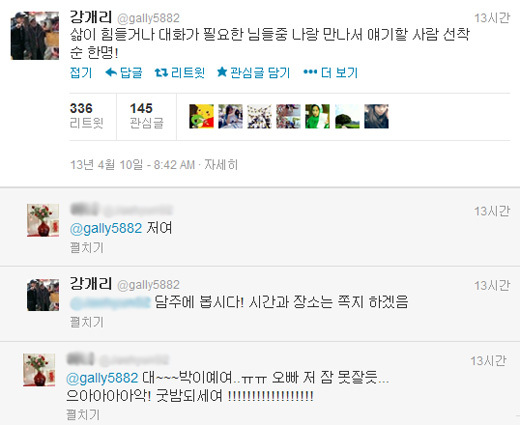Open the 자세히 details link
Image resolution: width=520 pixels, height=425 pixels.
[x=221, y=165]
